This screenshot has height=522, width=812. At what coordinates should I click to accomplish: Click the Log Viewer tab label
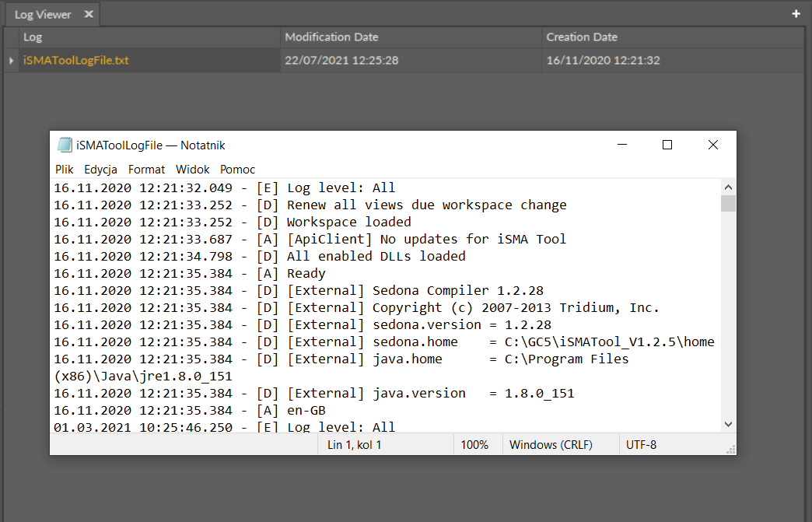(x=43, y=14)
